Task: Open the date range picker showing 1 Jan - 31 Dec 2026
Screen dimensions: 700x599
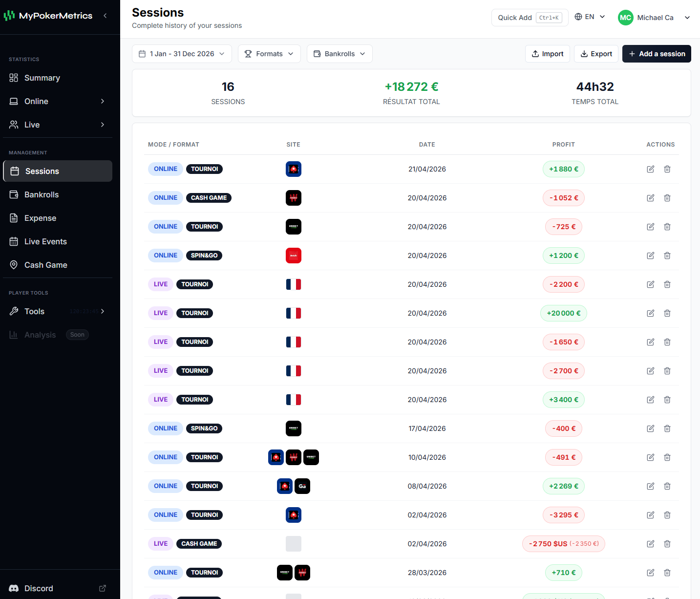Action: (x=181, y=54)
